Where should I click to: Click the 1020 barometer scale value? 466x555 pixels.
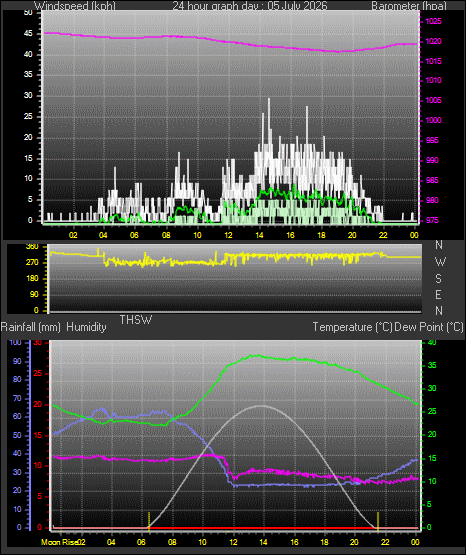[433, 41]
